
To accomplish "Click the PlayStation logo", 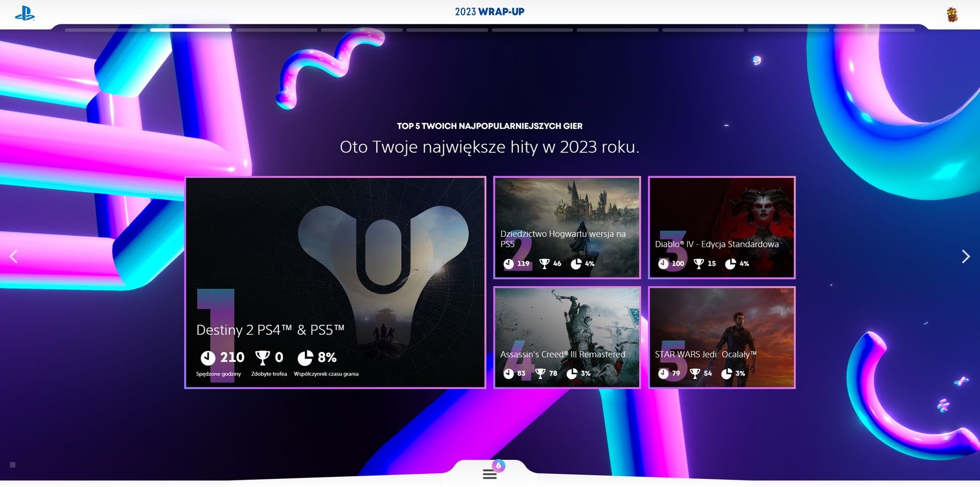I will [x=24, y=13].
